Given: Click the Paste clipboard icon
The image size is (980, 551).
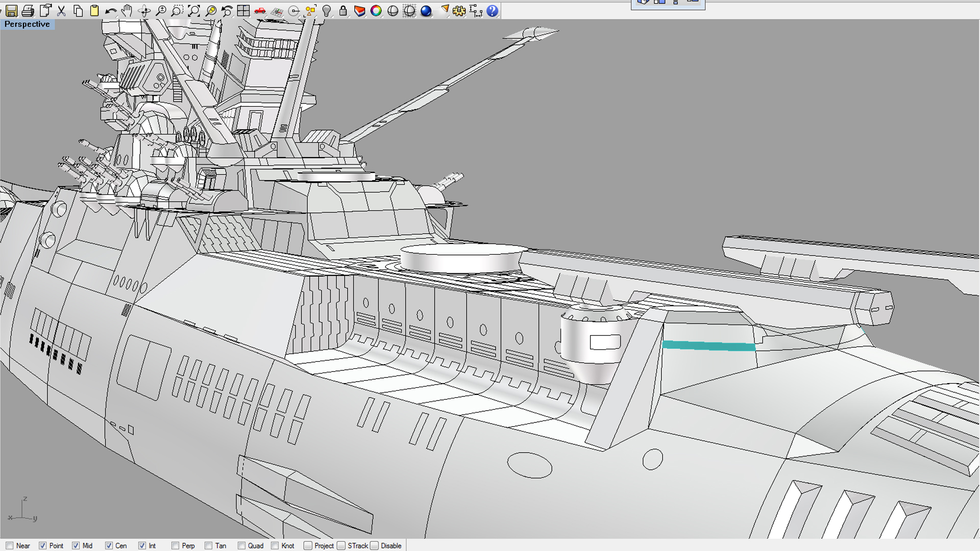Looking at the screenshot, I should coord(94,11).
